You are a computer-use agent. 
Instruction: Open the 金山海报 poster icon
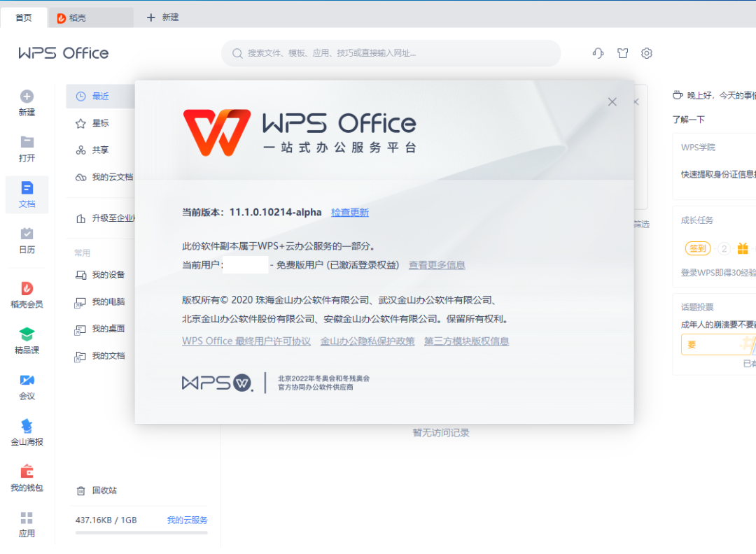pyautogui.click(x=27, y=426)
